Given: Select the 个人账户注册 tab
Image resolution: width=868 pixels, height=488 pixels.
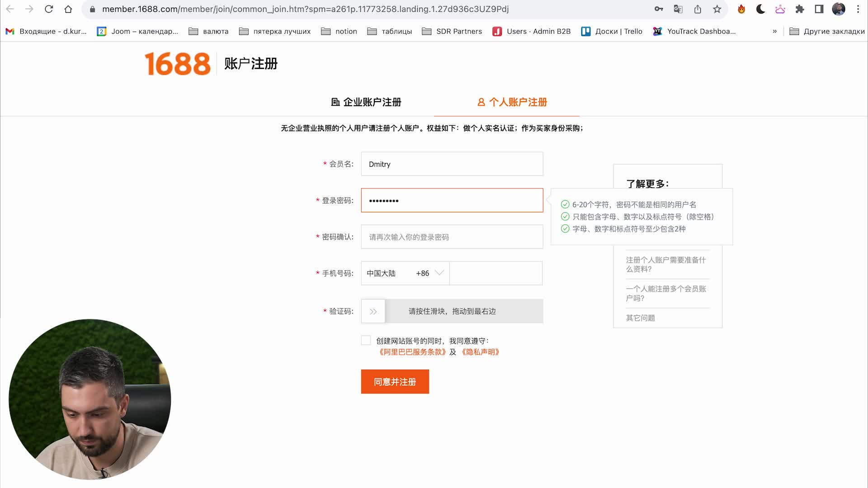Looking at the screenshot, I should 512,102.
